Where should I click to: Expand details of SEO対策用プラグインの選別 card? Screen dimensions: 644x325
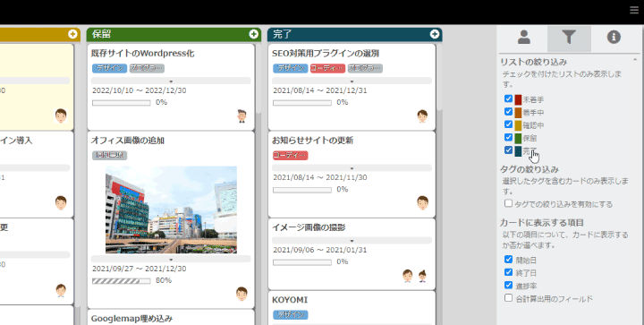tap(352, 81)
